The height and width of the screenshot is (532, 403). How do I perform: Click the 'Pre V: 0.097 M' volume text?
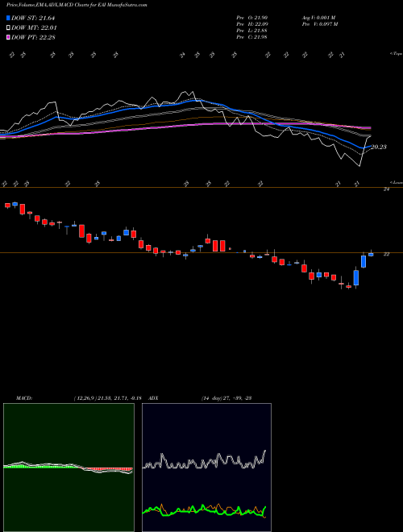coord(319,24)
